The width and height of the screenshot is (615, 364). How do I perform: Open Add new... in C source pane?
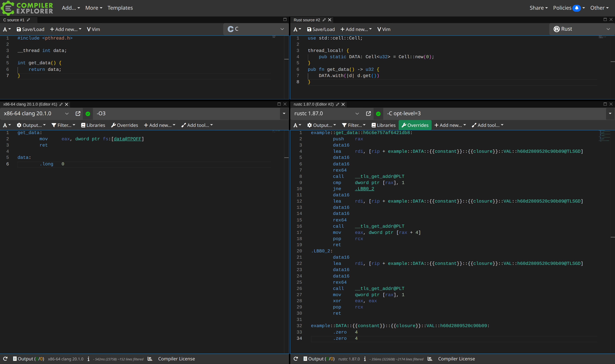tap(66, 30)
